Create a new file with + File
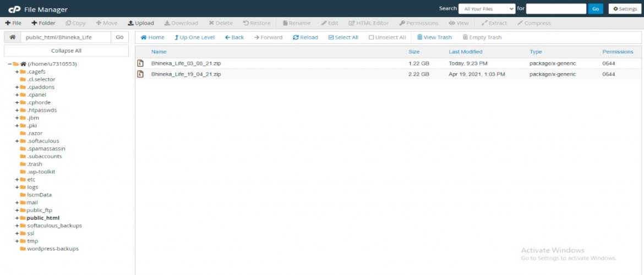This screenshot has height=275, width=644. tap(13, 23)
